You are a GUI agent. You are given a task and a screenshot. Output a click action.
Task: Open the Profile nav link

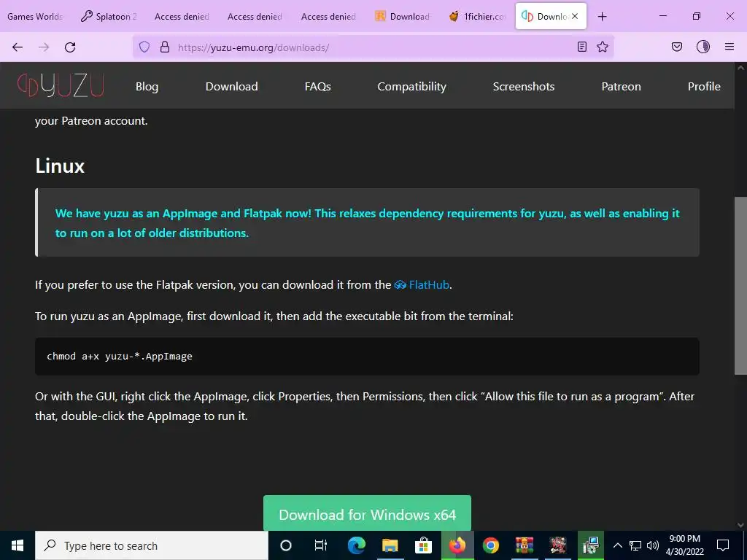(x=704, y=86)
